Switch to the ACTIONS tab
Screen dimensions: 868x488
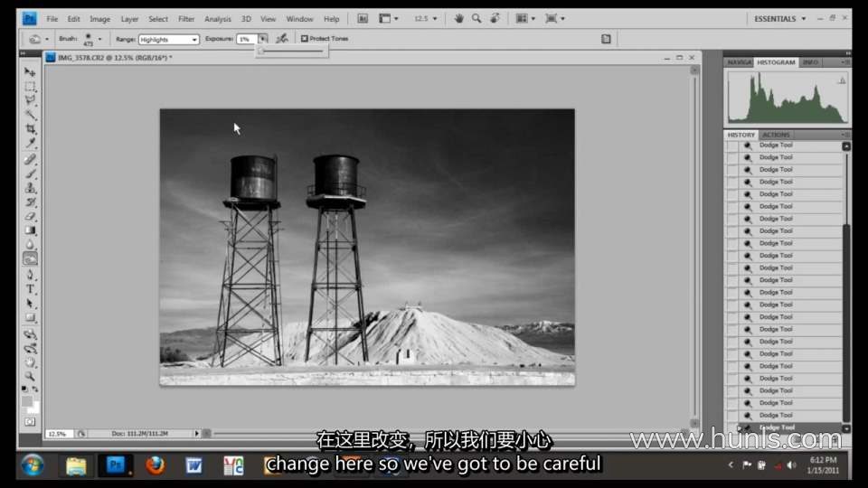(776, 135)
